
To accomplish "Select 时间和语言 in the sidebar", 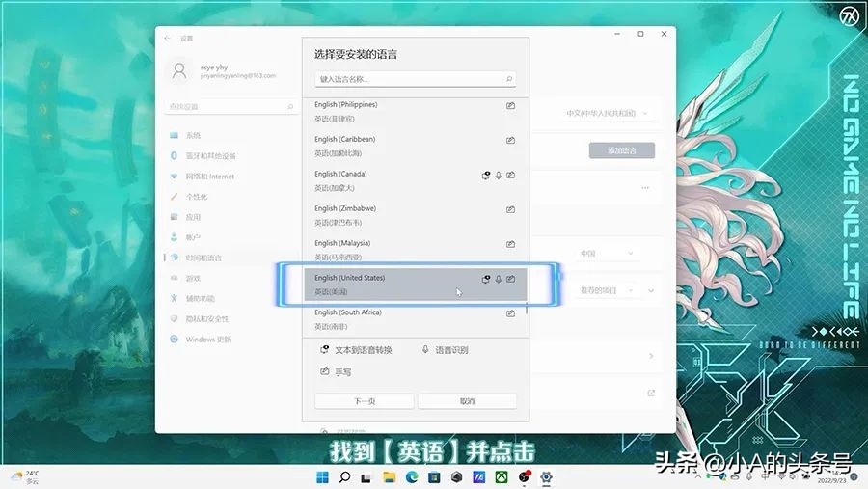I will click(231, 258).
